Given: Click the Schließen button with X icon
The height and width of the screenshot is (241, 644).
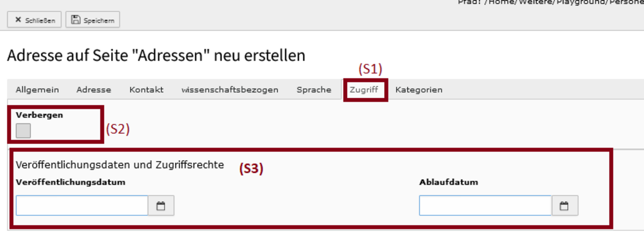Looking at the screenshot, I should (x=34, y=20).
